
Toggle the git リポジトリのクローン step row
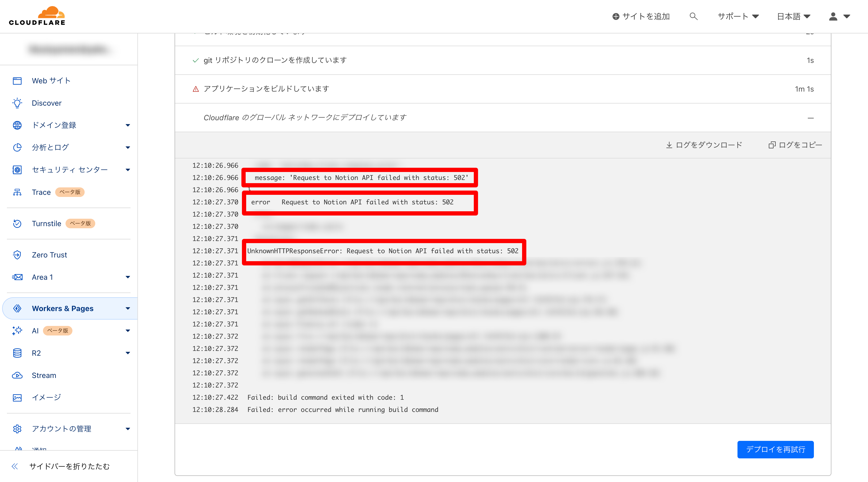point(503,60)
